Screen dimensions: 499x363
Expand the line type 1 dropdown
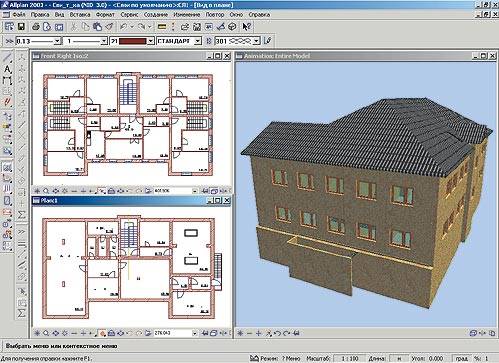(x=104, y=41)
